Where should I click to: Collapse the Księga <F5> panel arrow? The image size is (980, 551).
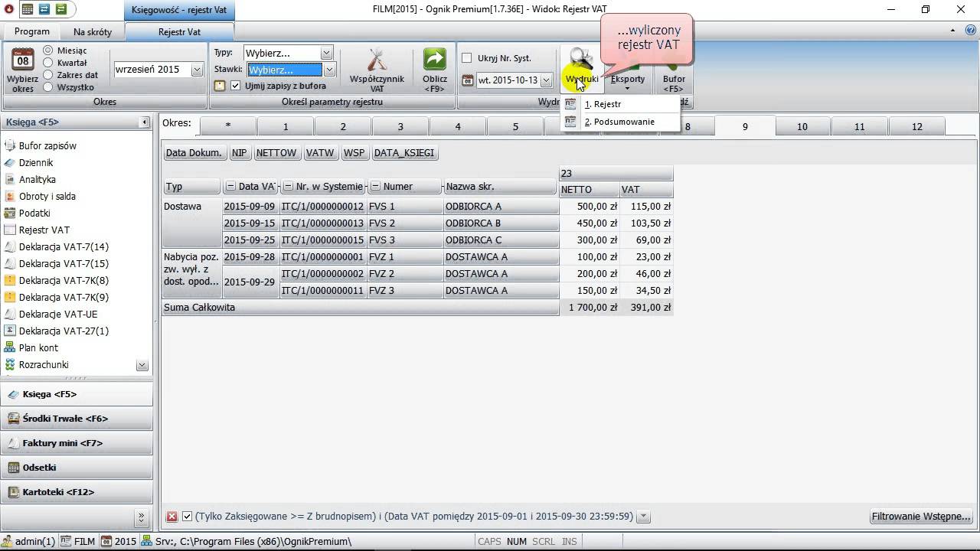(145, 122)
